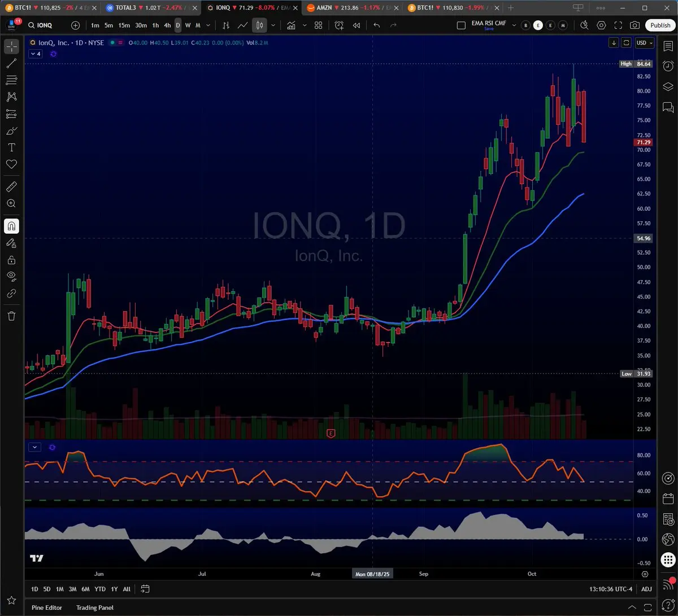Switch to the BTC1! 110,830 tab

pos(453,8)
